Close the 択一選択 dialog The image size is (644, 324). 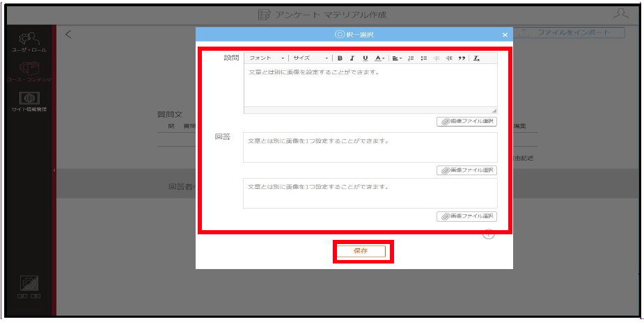click(x=505, y=35)
